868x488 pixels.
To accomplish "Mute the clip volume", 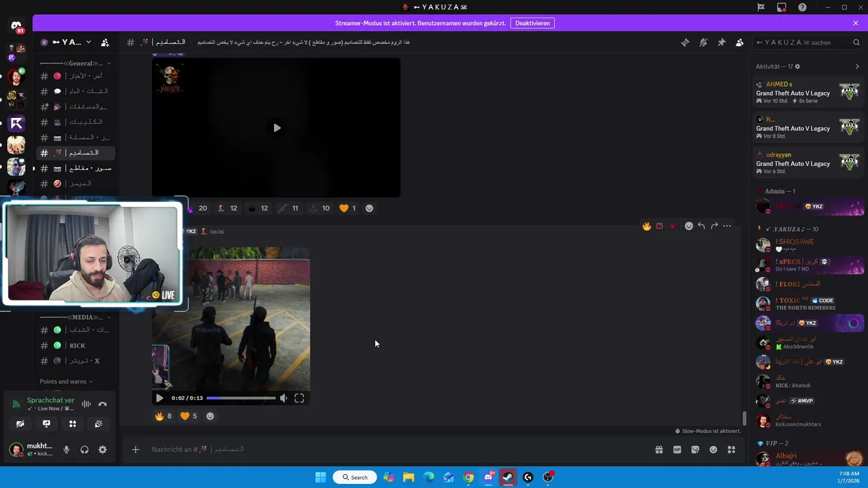I will [283, 399].
